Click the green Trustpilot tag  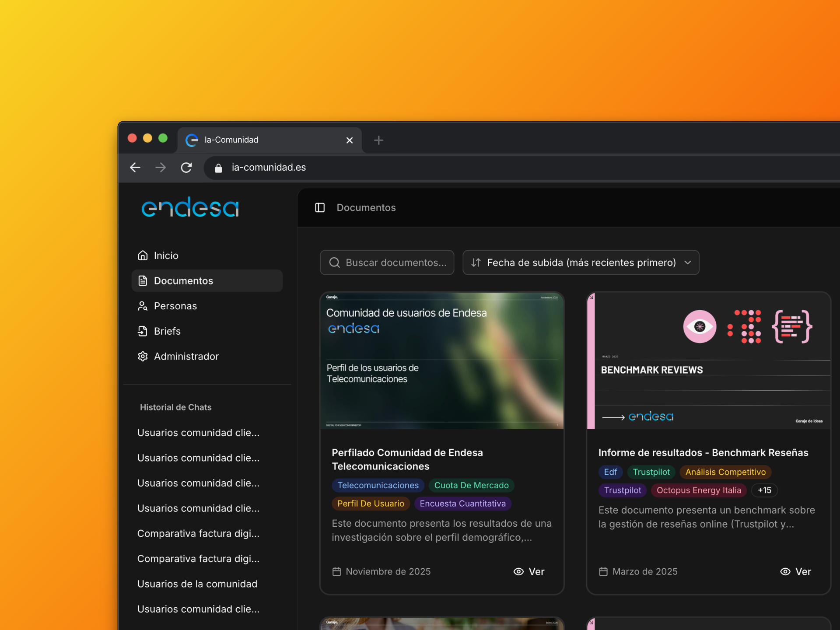click(651, 472)
